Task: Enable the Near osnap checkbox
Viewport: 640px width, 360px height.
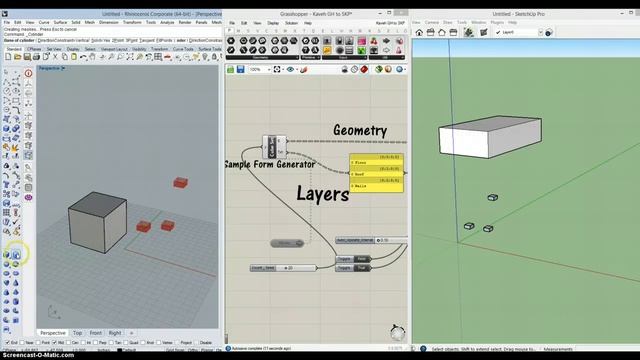Action: click(22, 342)
